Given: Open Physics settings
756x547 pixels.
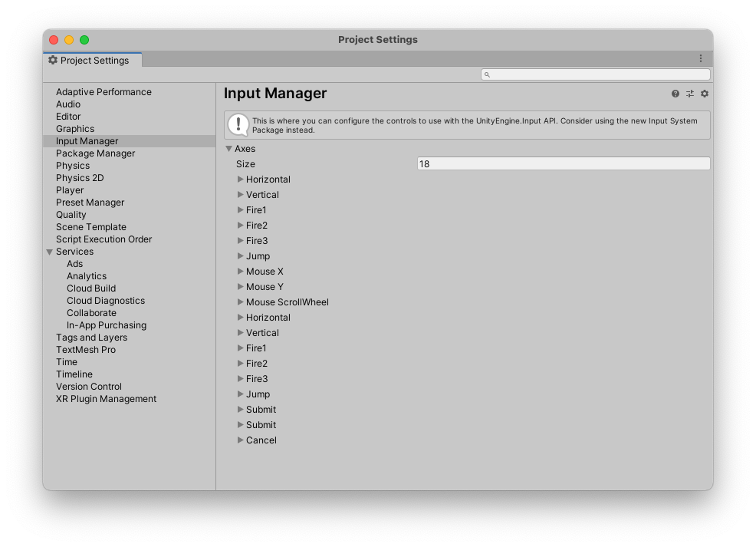Looking at the screenshot, I should 73,166.
